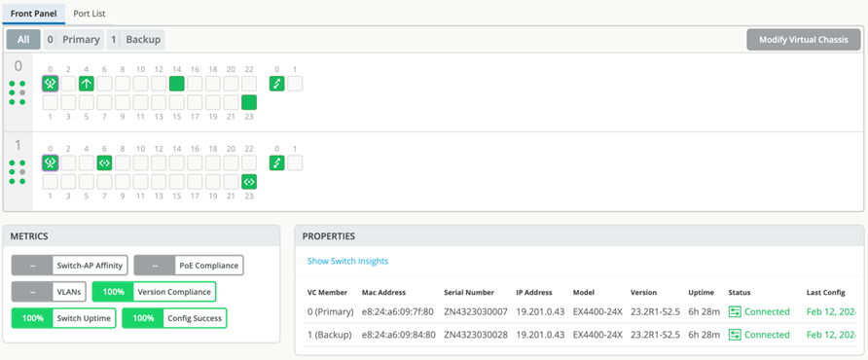Open the PoE Compliance metric
The width and height of the screenshot is (868, 360).
point(189,266)
